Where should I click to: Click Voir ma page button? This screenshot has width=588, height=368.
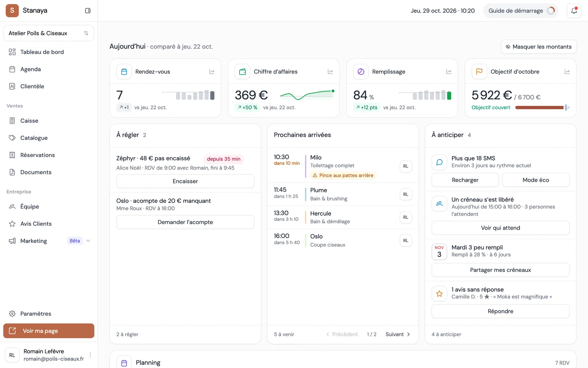pos(49,331)
